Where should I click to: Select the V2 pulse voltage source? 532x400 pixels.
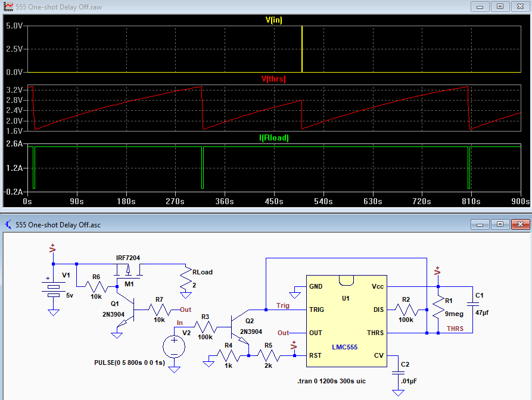174,347
